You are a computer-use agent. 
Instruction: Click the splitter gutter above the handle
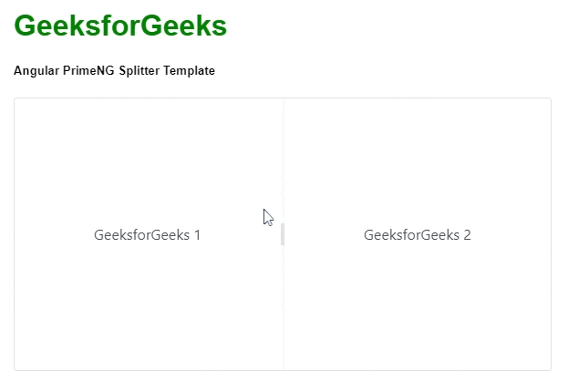click(x=283, y=155)
